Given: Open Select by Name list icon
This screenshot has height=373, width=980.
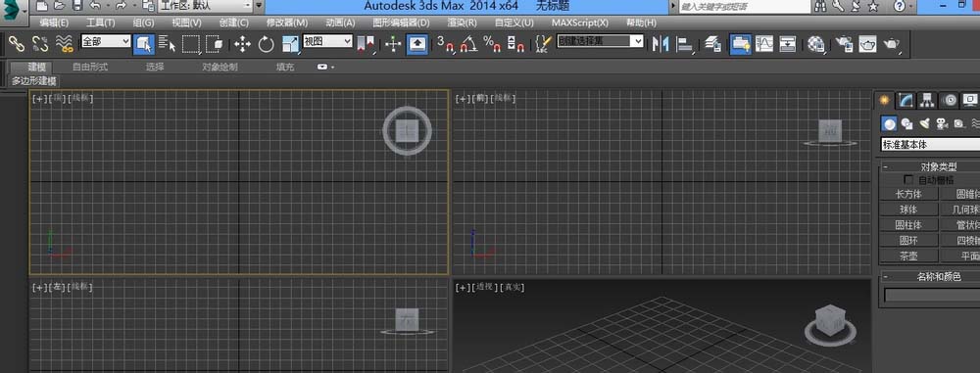Looking at the screenshot, I should (x=167, y=44).
